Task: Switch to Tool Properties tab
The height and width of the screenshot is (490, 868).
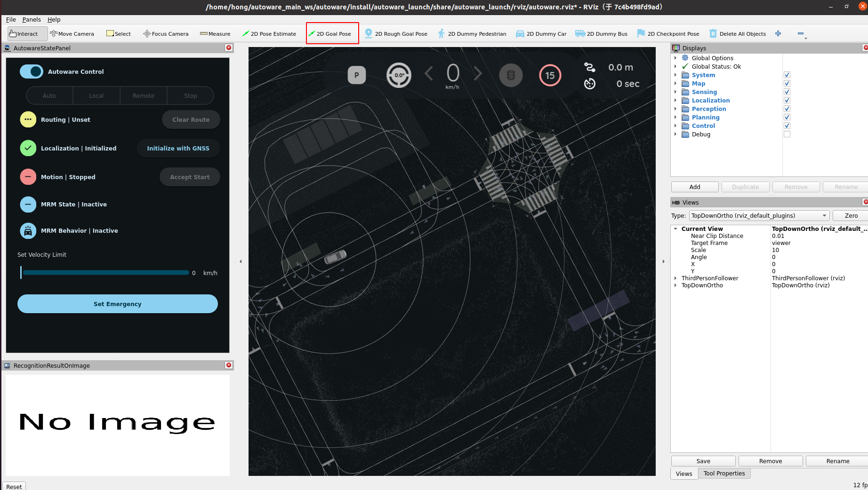Action: (x=724, y=474)
